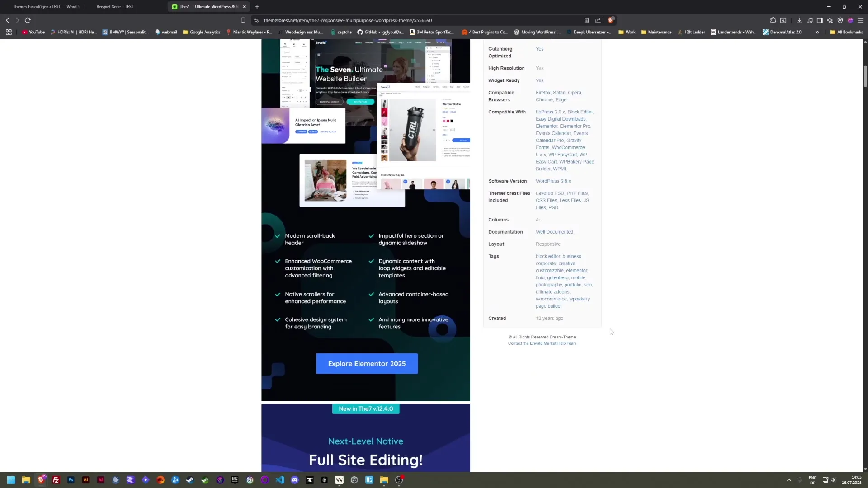Image resolution: width=868 pixels, height=488 pixels.
Task: Open Discord from the taskbar
Action: (x=295, y=480)
